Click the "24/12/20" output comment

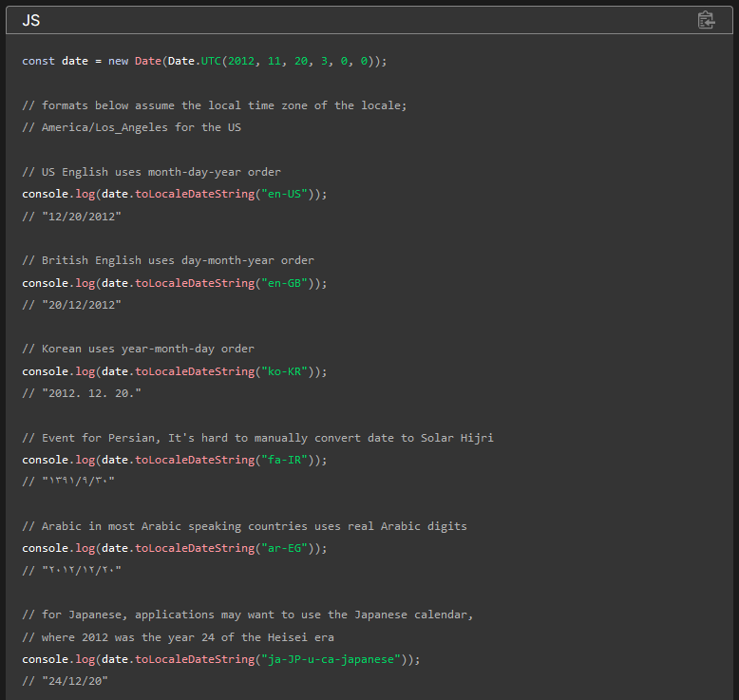pyautogui.click(x=74, y=681)
